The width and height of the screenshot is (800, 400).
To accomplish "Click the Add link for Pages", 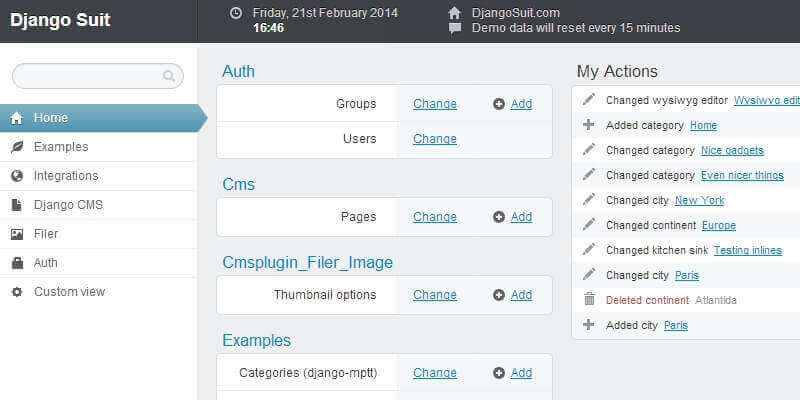I will (x=521, y=217).
